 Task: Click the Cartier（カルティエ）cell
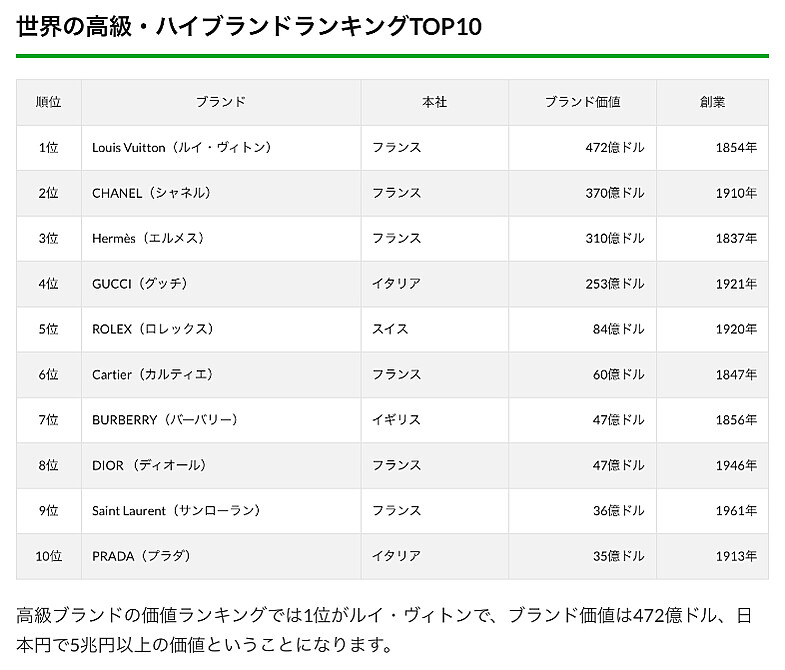click(x=221, y=375)
